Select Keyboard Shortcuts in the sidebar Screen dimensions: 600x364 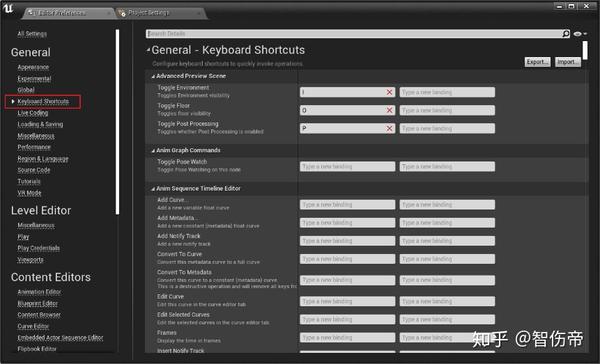click(43, 101)
